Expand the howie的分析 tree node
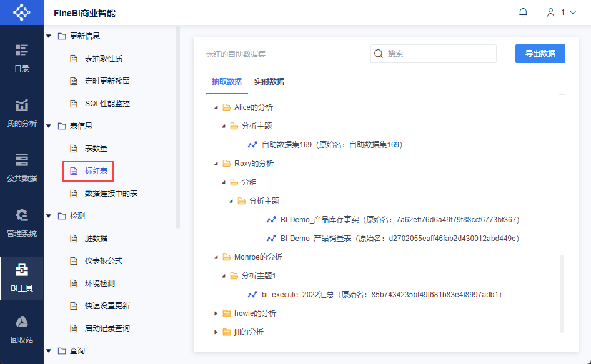This screenshot has width=591, height=364. (x=216, y=313)
